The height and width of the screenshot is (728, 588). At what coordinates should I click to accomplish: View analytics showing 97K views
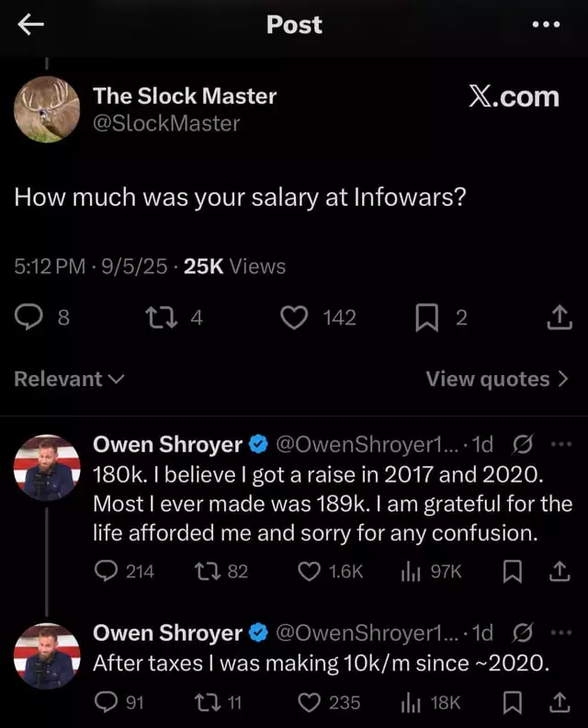[x=431, y=572]
